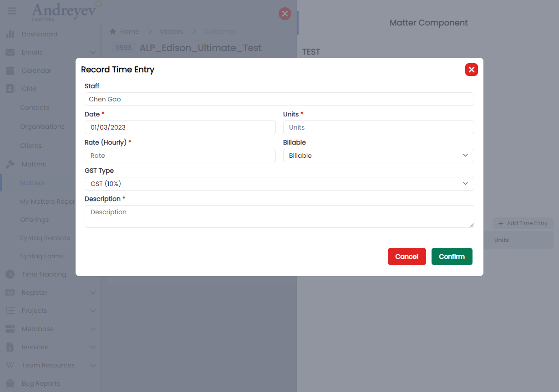Click the Invoices document icon
This screenshot has width=559, height=392.
tap(10, 347)
